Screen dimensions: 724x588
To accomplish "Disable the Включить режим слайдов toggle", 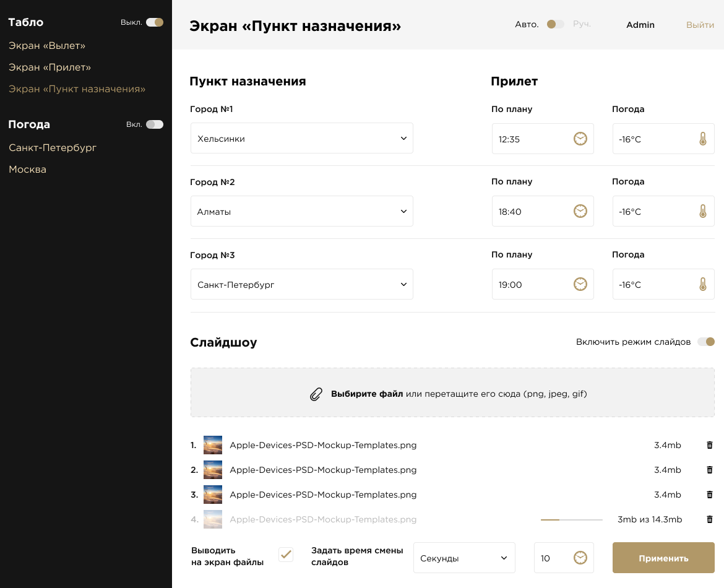I will click(706, 342).
